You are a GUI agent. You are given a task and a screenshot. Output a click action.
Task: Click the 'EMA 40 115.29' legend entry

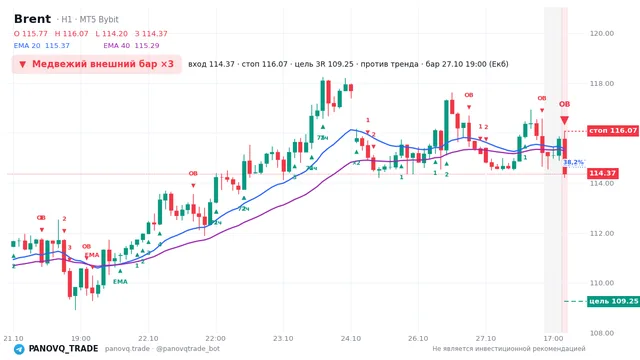131,46
